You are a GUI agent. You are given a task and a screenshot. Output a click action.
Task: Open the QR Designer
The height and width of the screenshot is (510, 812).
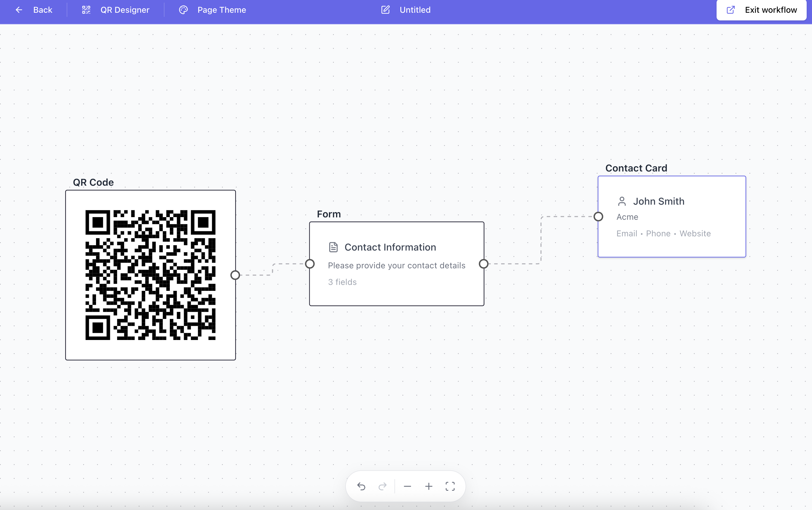click(x=125, y=10)
